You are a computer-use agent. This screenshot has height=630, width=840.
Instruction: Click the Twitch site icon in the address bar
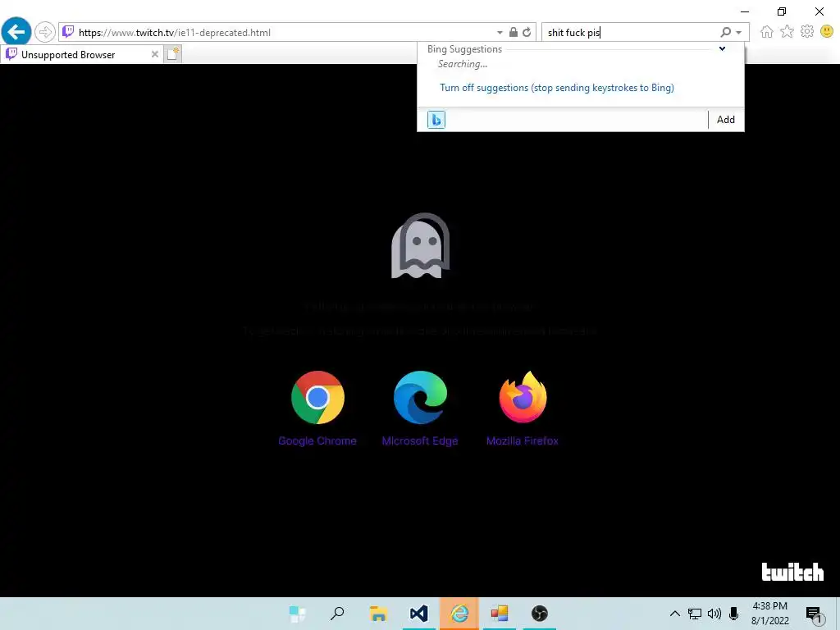pos(68,32)
